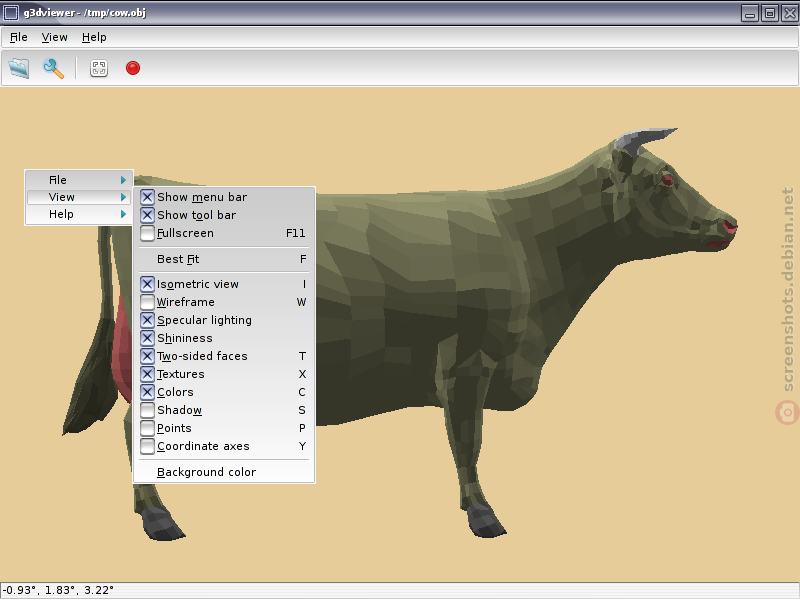Open the File menu in menu bar

pyautogui.click(x=19, y=37)
